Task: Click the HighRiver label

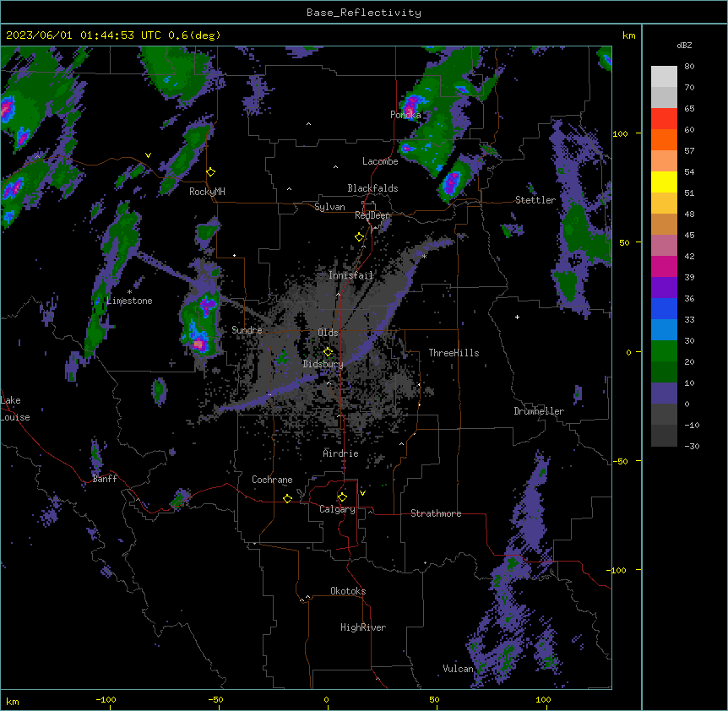Action: 363,627
